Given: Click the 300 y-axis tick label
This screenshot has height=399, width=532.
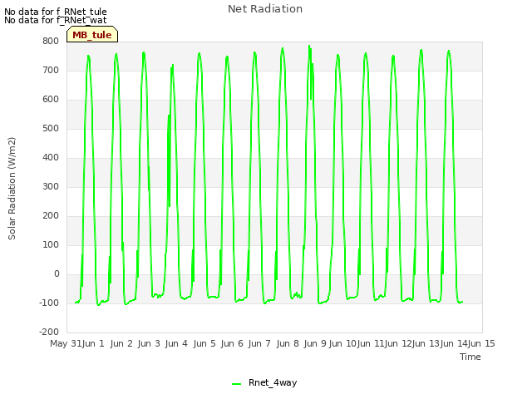Looking at the screenshot, I should [51, 186].
